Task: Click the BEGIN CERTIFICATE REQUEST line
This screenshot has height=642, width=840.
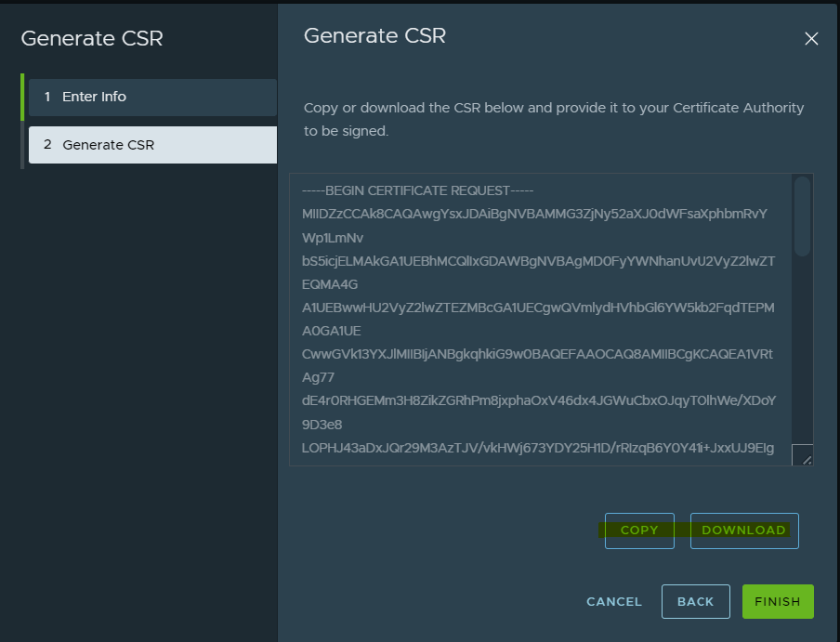Action: (418, 190)
